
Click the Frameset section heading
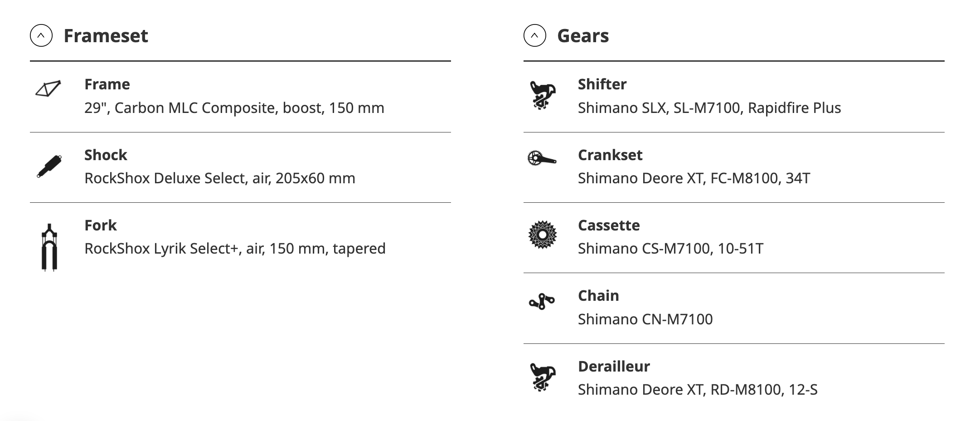click(x=106, y=36)
